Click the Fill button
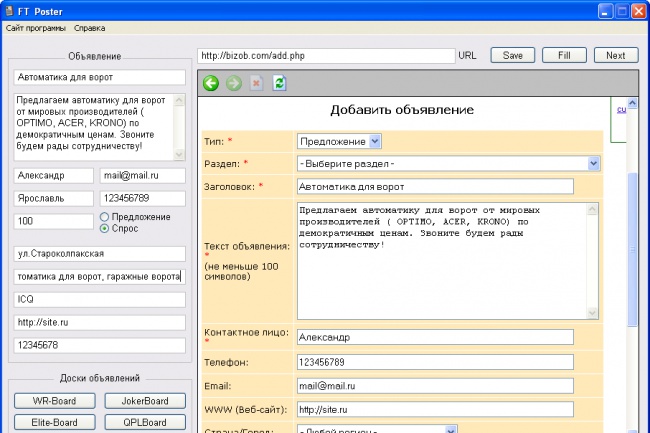 (564, 56)
